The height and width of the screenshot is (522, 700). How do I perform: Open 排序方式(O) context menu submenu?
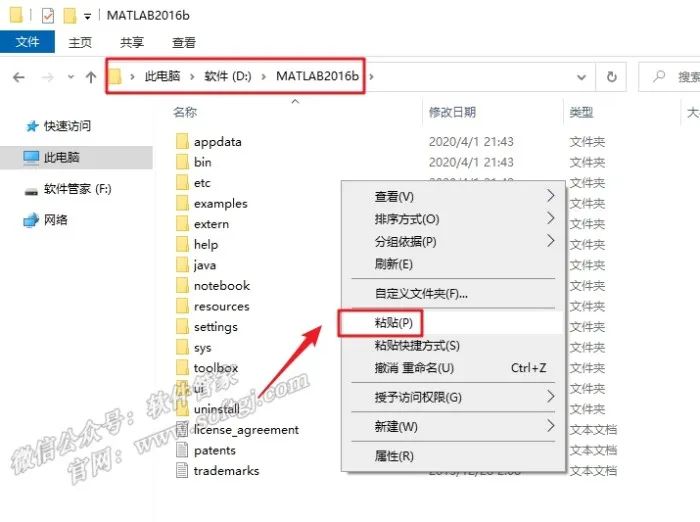[453, 219]
